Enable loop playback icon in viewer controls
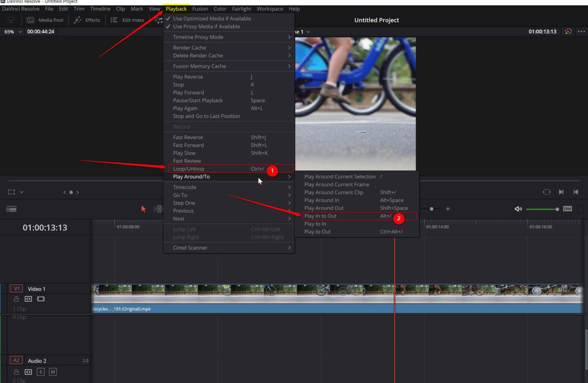Image resolution: width=588 pixels, height=383 pixels. point(546,192)
